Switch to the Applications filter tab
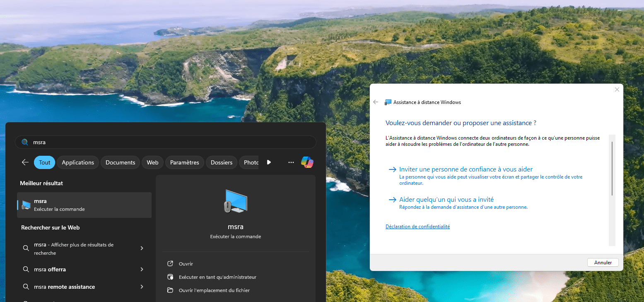 77,162
